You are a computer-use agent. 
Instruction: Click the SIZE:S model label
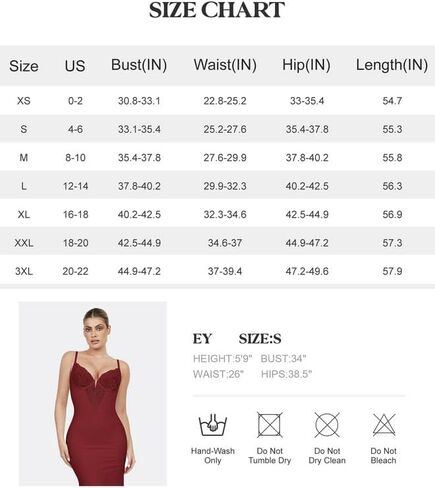[260, 339]
